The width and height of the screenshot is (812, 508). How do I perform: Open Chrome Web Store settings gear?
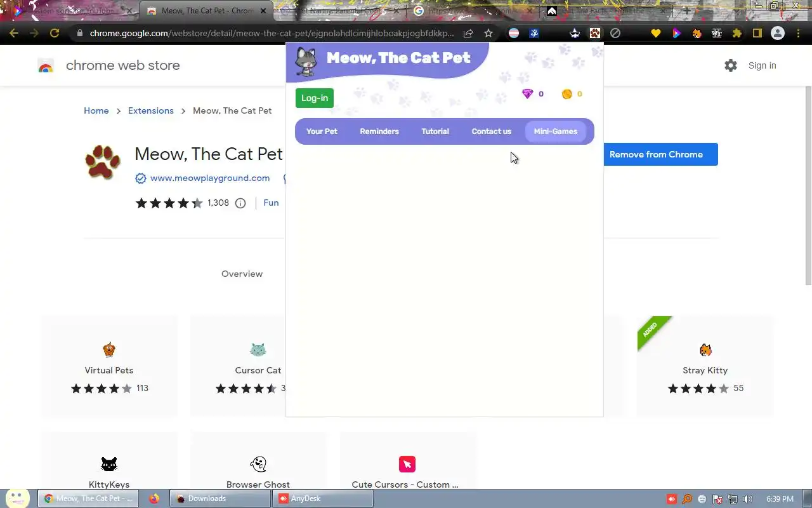tap(731, 65)
